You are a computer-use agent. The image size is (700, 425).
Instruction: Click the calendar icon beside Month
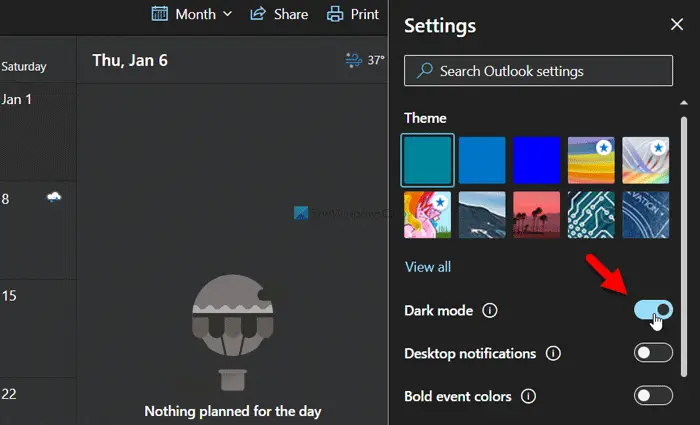(x=159, y=14)
